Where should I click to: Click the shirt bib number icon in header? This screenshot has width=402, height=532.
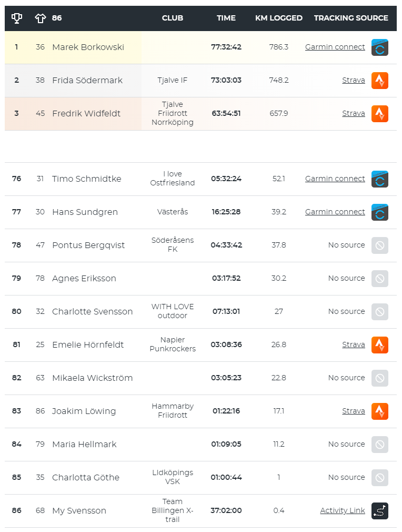[41, 18]
